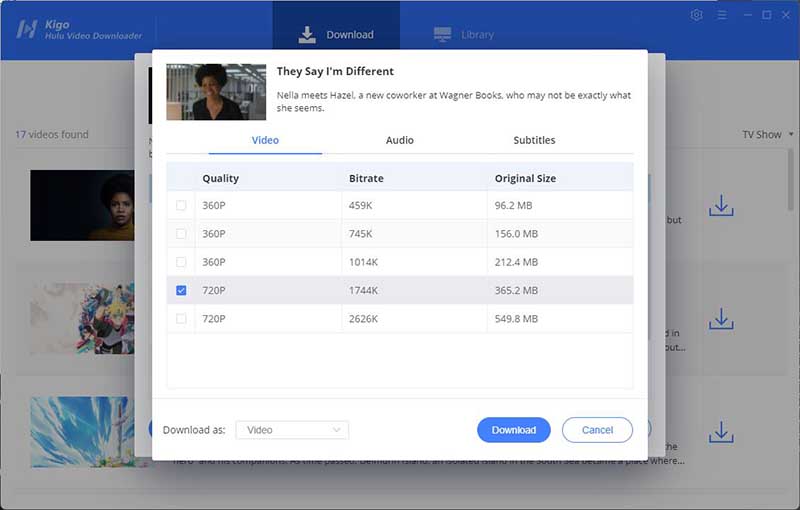800x510 pixels.
Task: Click the download icon beside the first video
Action: 721,206
